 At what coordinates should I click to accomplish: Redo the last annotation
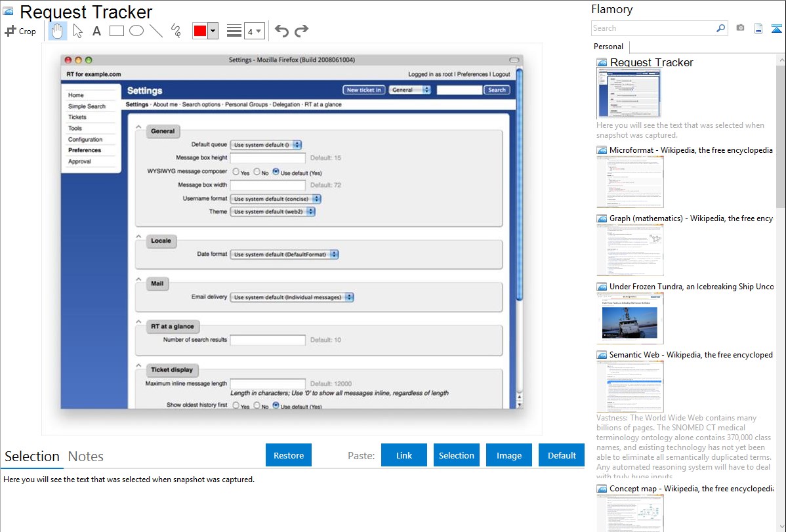coord(301,31)
